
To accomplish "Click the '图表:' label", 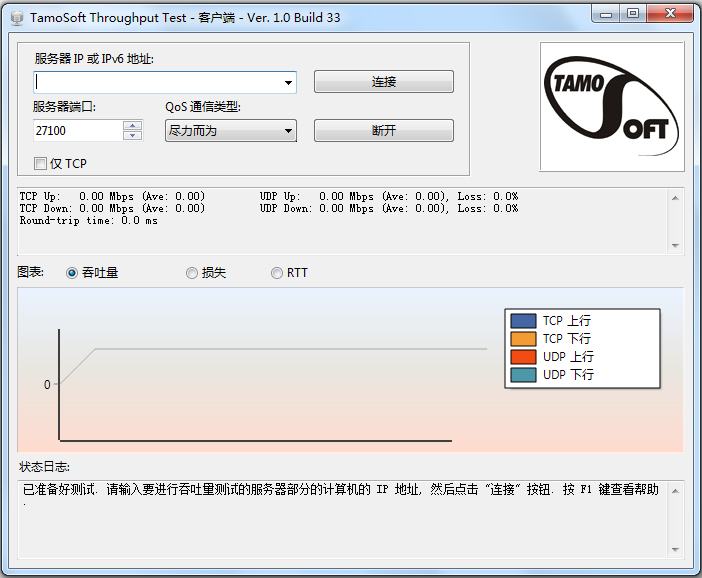I will click(30, 272).
